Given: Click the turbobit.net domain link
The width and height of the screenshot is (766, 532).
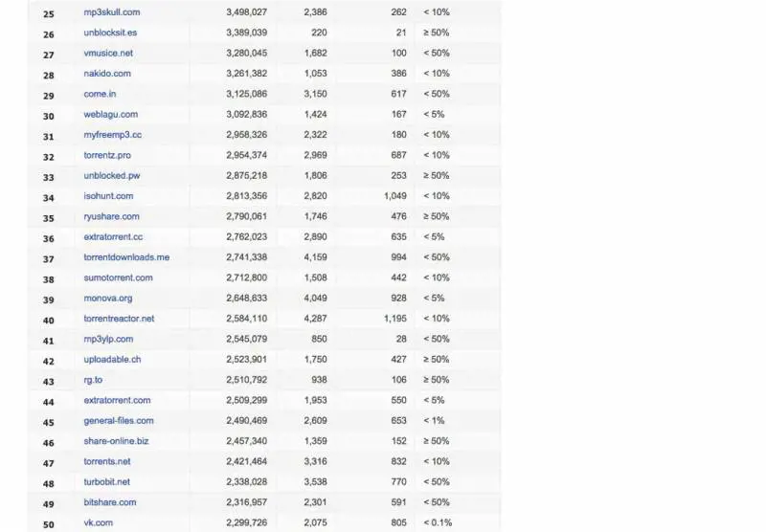Looking at the screenshot, I should [x=107, y=481].
